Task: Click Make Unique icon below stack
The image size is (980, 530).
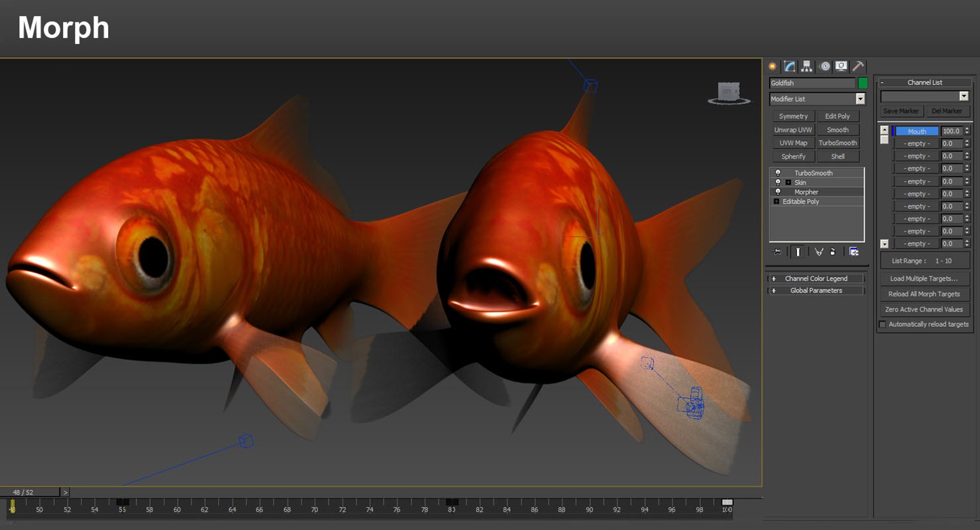Action: click(819, 252)
